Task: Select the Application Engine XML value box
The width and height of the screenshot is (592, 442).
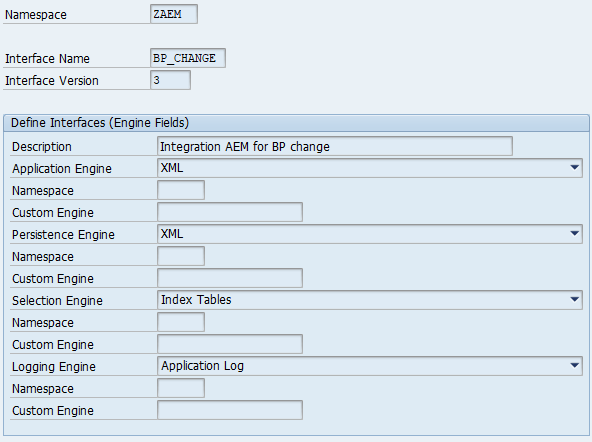Action: [x=370, y=168]
